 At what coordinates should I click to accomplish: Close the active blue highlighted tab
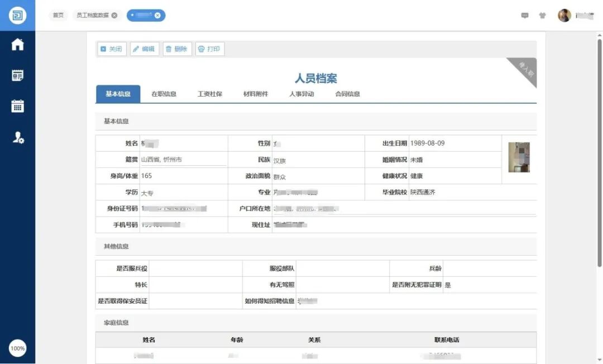(x=157, y=16)
